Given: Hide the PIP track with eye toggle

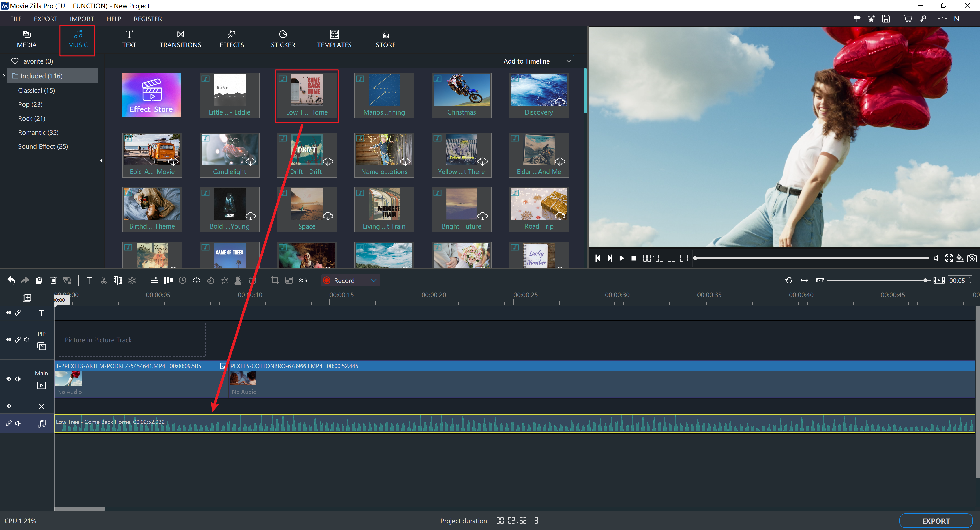Looking at the screenshot, I should click(8, 339).
